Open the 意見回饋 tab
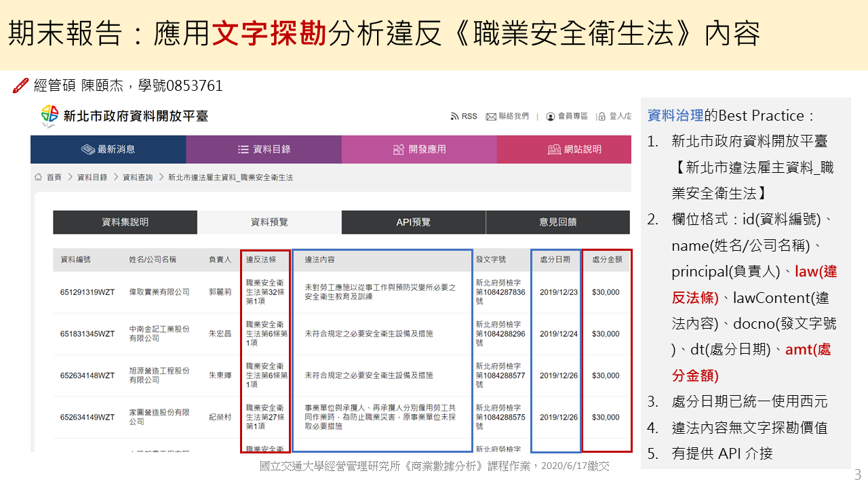The image size is (868, 488). coord(557,222)
